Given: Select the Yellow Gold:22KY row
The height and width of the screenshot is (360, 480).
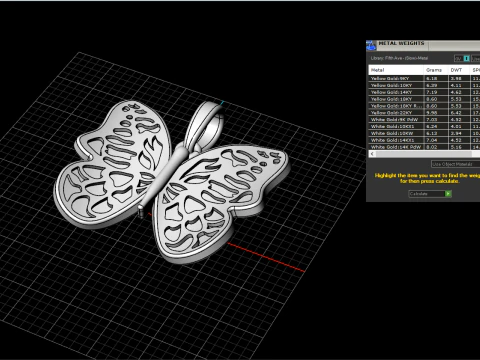Looking at the screenshot, I should 424,113.
